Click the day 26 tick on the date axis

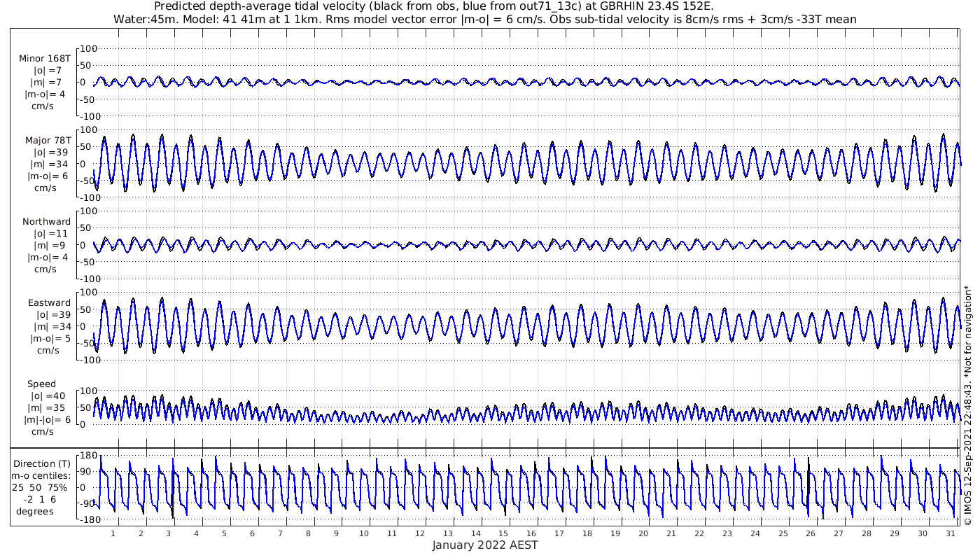click(811, 533)
